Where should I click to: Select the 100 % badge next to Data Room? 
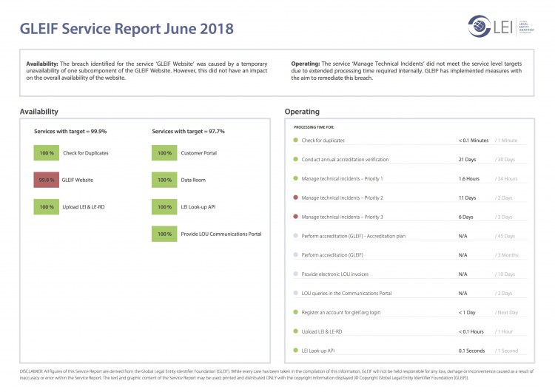(x=164, y=180)
